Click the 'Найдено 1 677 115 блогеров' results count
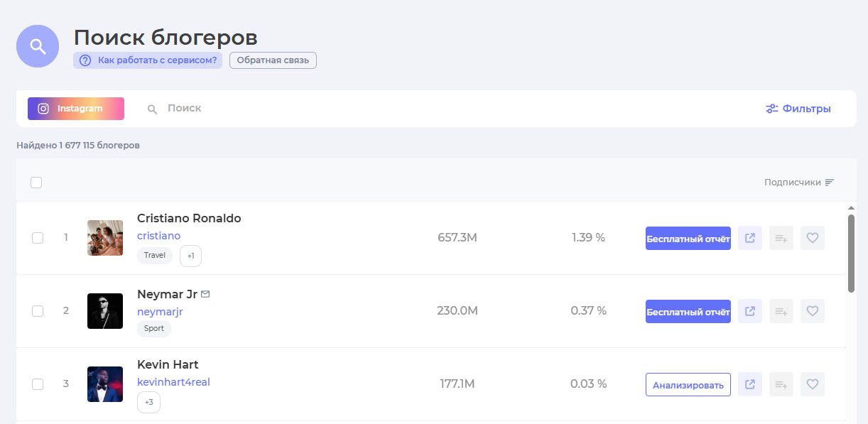This screenshot has width=868, height=424. click(78, 146)
